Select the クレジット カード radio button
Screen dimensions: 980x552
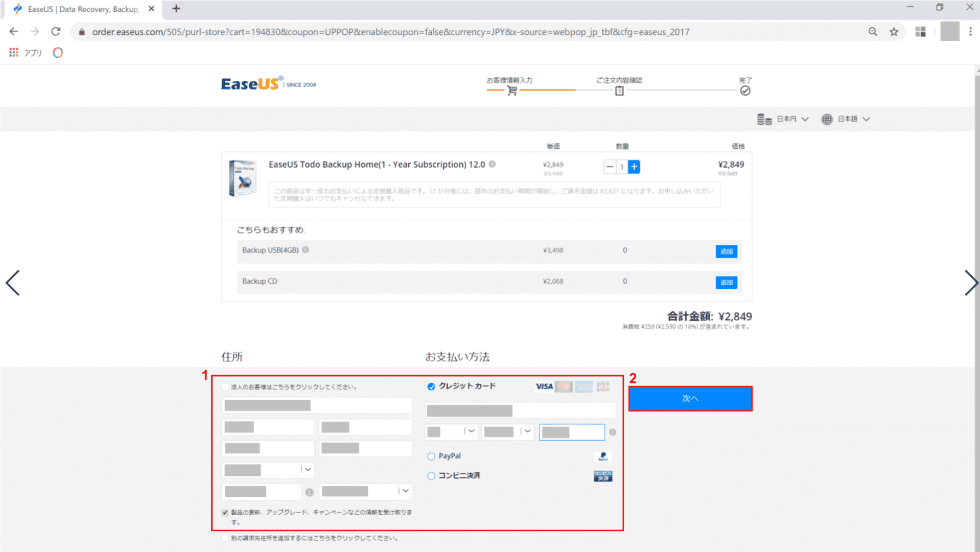431,386
